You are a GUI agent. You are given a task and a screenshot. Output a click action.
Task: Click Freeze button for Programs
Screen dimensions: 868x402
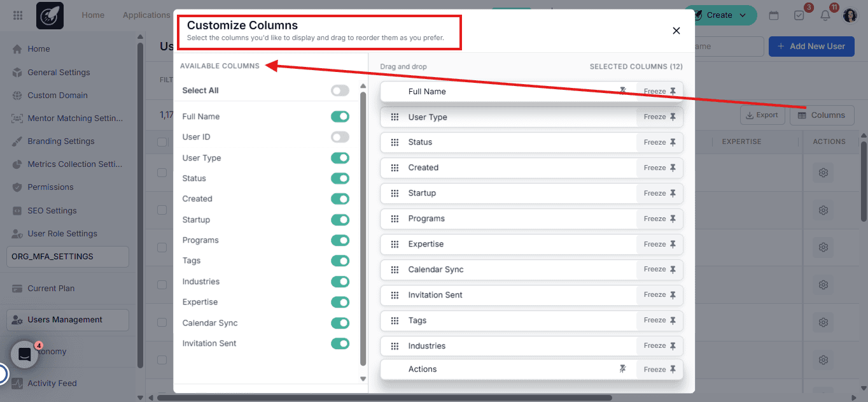point(660,219)
